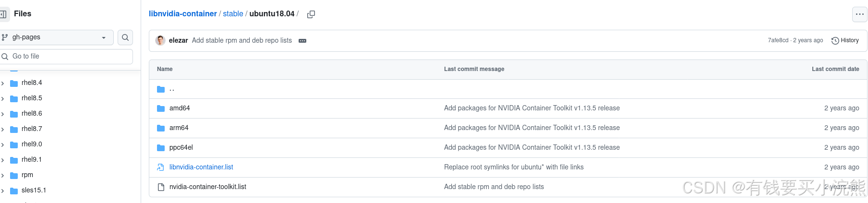
Task: Click elezar's avatar image
Action: (x=160, y=40)
